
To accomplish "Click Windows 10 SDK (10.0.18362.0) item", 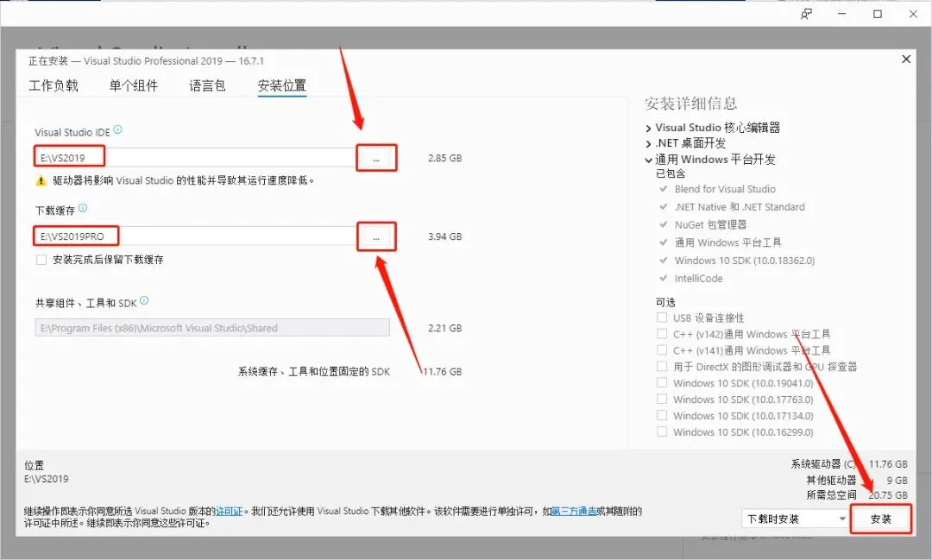I will pos(744,261).
